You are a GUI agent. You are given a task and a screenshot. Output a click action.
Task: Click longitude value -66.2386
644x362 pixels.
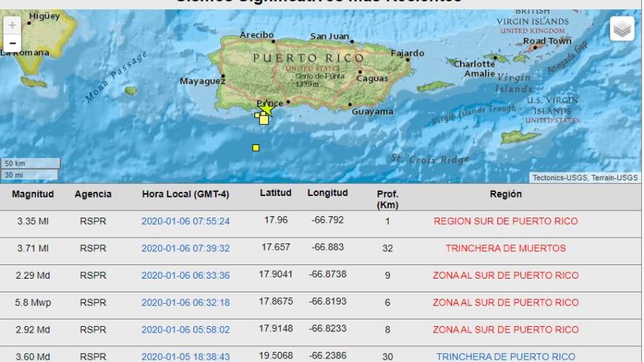click(x=328, y=356)
